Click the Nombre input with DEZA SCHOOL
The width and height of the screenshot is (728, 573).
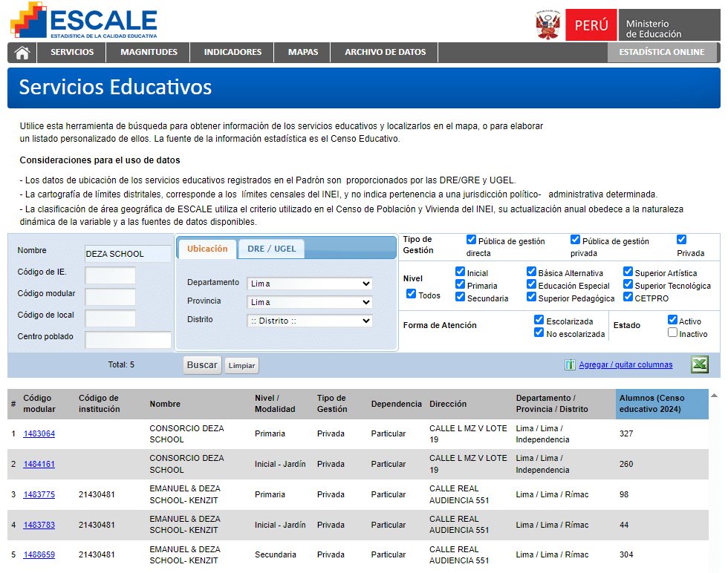(x=128, y=254)
